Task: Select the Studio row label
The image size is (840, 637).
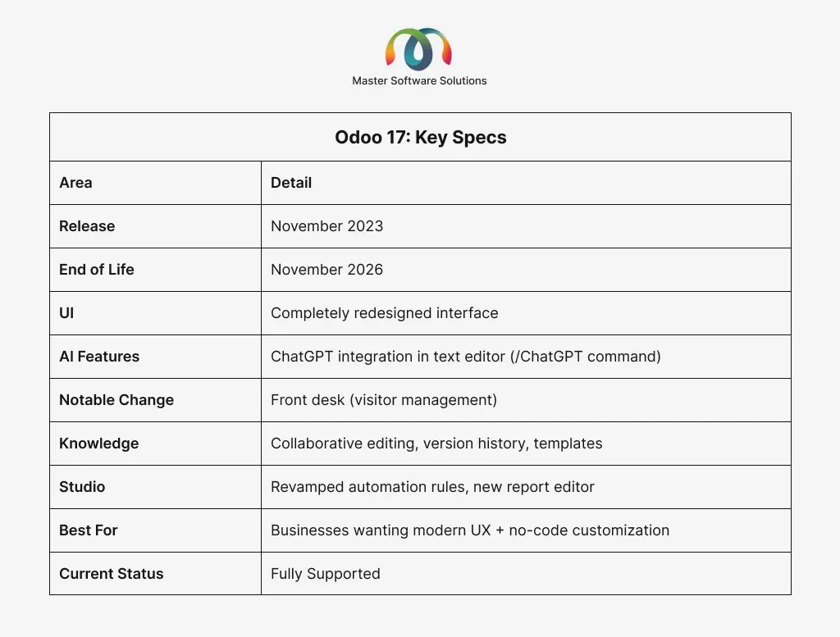Action: 82,487
